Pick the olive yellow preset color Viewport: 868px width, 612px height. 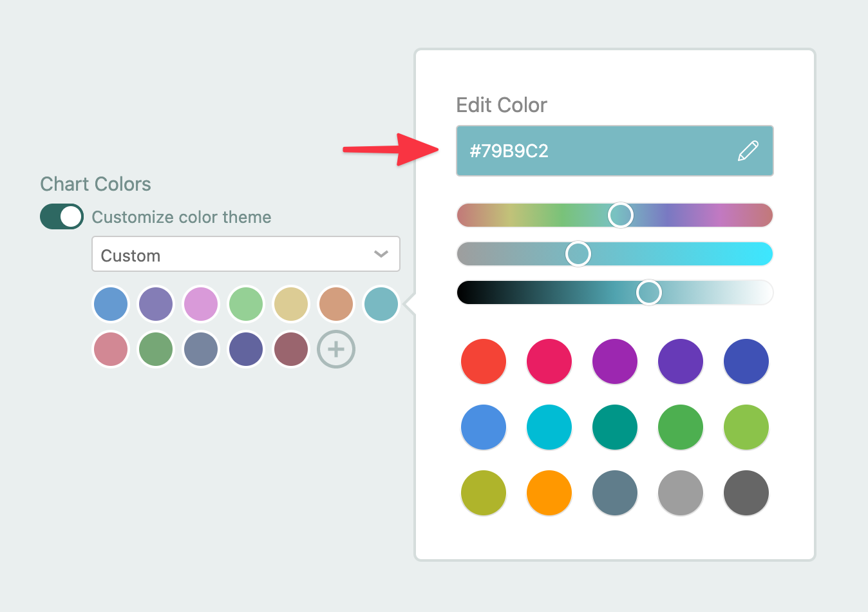point(484,493)
